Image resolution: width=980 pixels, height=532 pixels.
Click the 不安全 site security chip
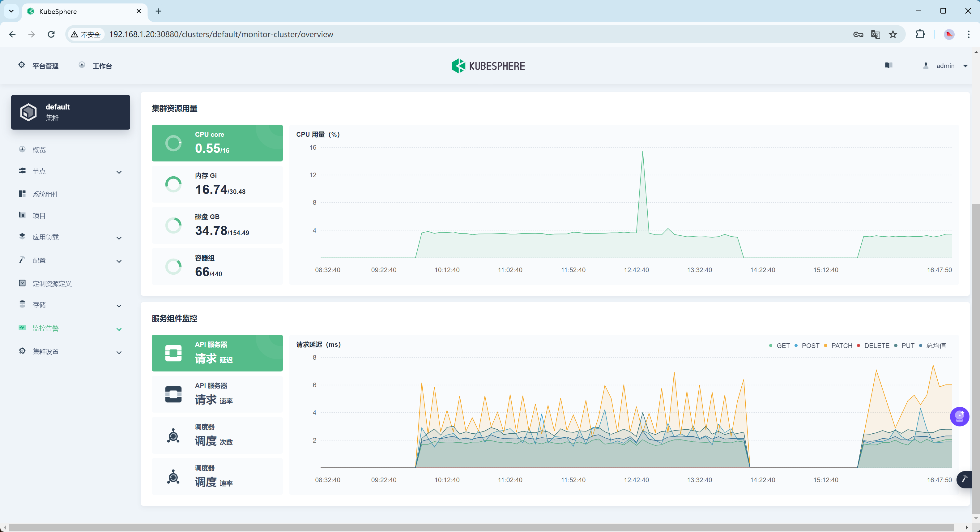click(x=86, y=34)
